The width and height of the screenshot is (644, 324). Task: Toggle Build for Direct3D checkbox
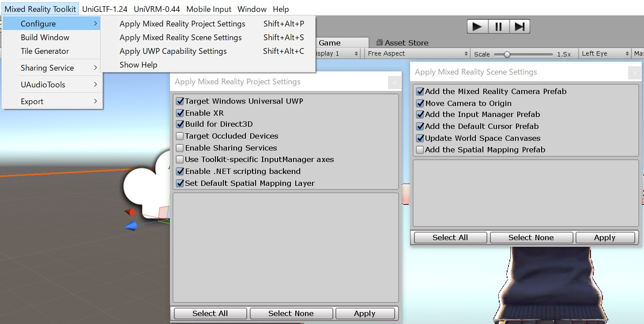[180, 124]
